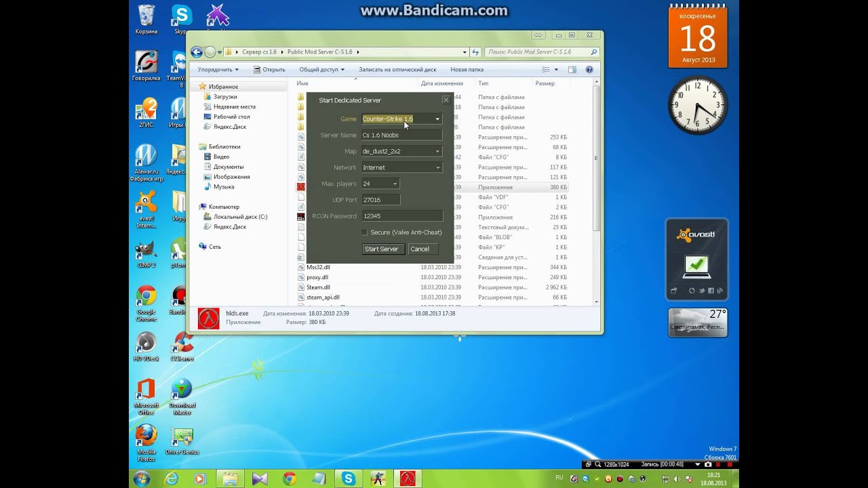This screenshot has width=868, height=488.
Task: Select Избранное in the navigation pane
Action: pos(223,87)
